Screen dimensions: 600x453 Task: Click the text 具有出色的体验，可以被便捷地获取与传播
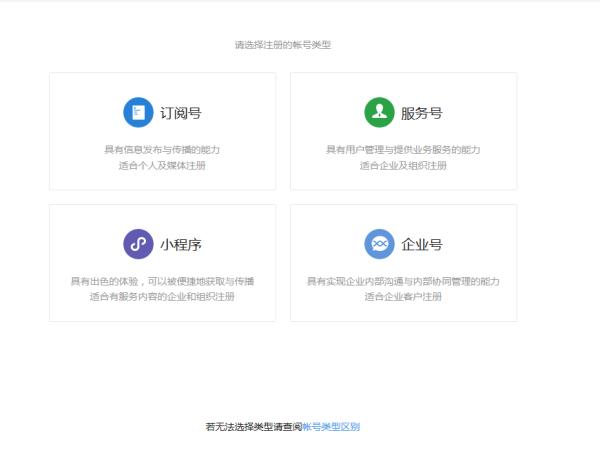pos(162,282)
